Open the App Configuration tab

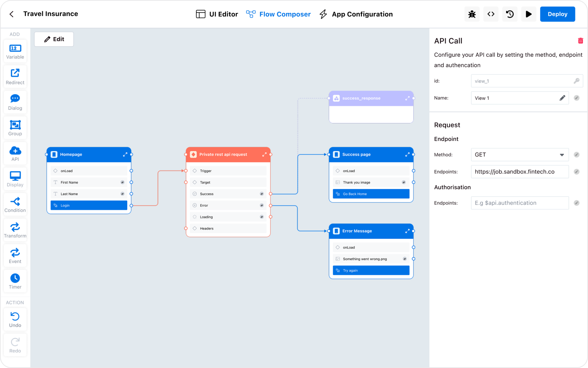pos(356,14)
